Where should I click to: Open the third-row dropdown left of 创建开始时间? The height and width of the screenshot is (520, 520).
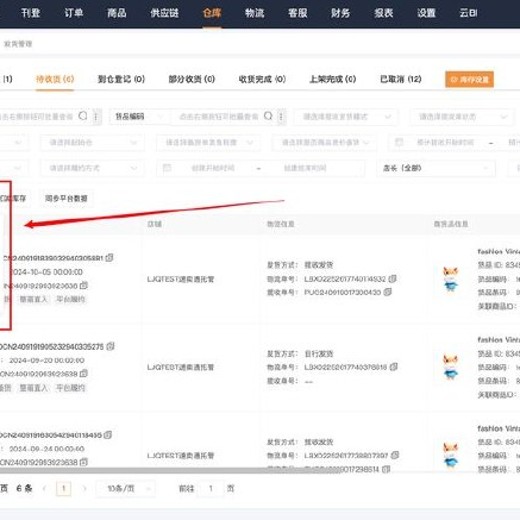[93, 168]
